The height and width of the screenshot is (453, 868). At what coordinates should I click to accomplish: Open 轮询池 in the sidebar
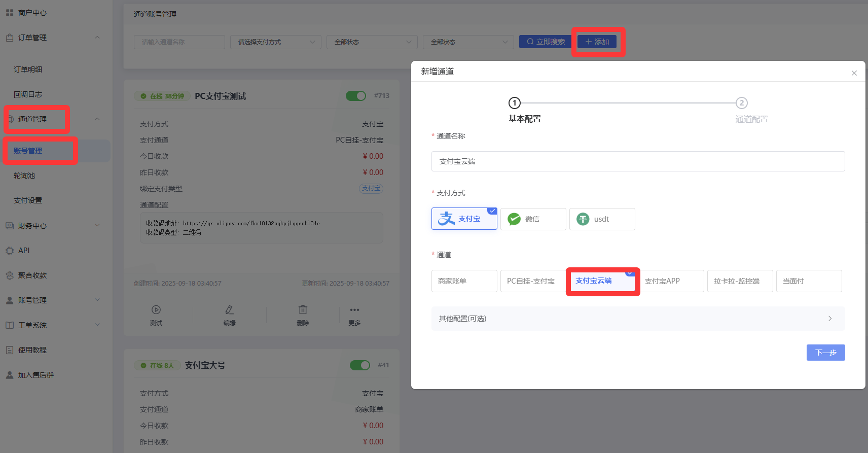click(x=24, y=176)
